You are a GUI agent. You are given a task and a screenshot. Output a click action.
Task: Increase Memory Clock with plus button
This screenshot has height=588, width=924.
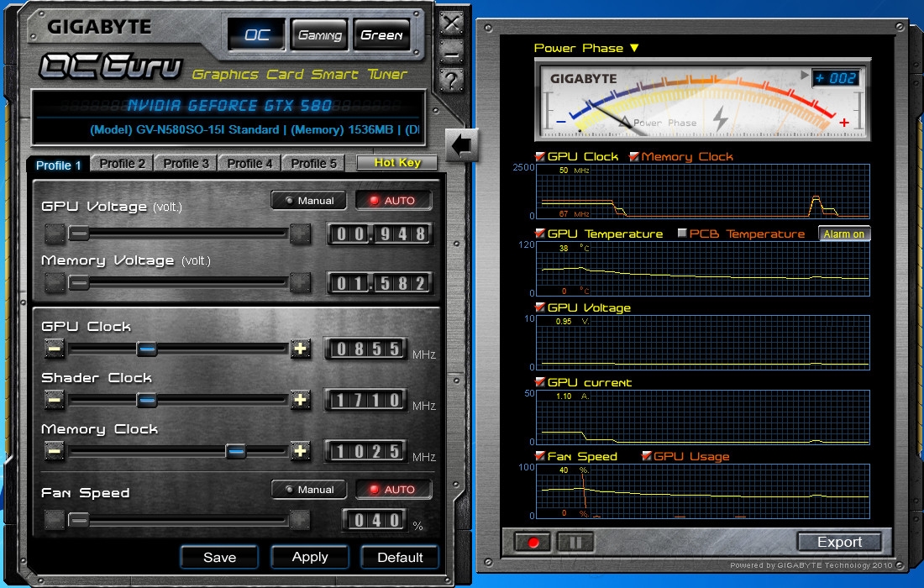point(301,451)
